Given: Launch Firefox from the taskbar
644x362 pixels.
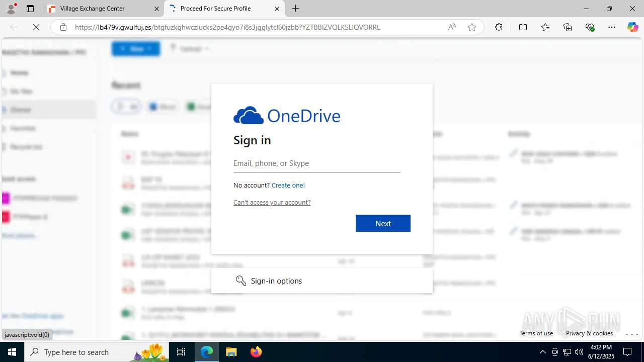Looking at the screenshot, I should point(256,352).
